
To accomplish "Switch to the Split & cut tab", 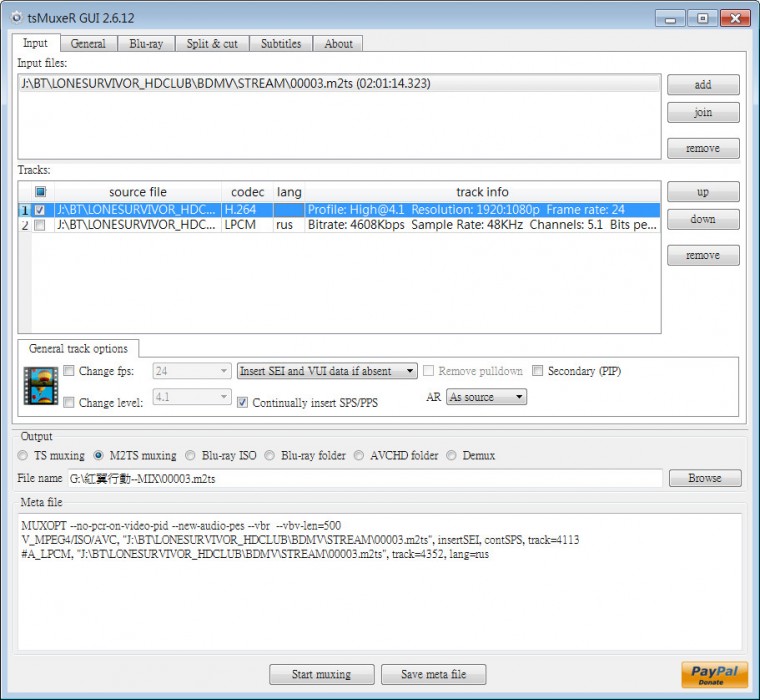I will 211,44.
